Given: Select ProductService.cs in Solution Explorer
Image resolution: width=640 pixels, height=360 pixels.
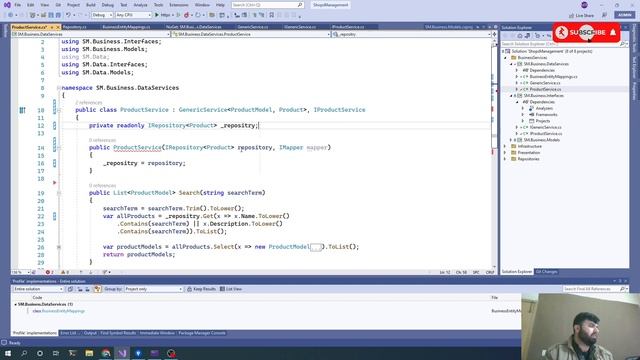Looking at the screenshot, I should 545,89.
